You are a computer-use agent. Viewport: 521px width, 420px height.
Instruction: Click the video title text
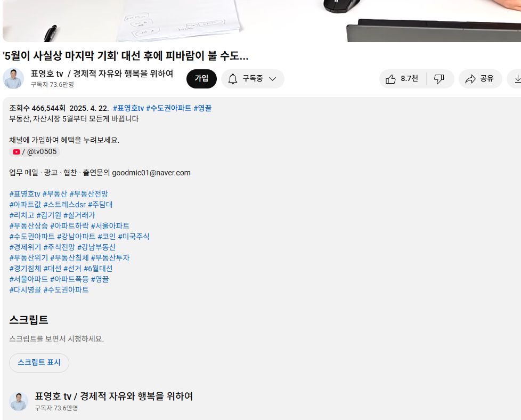[x=125, y=55]
